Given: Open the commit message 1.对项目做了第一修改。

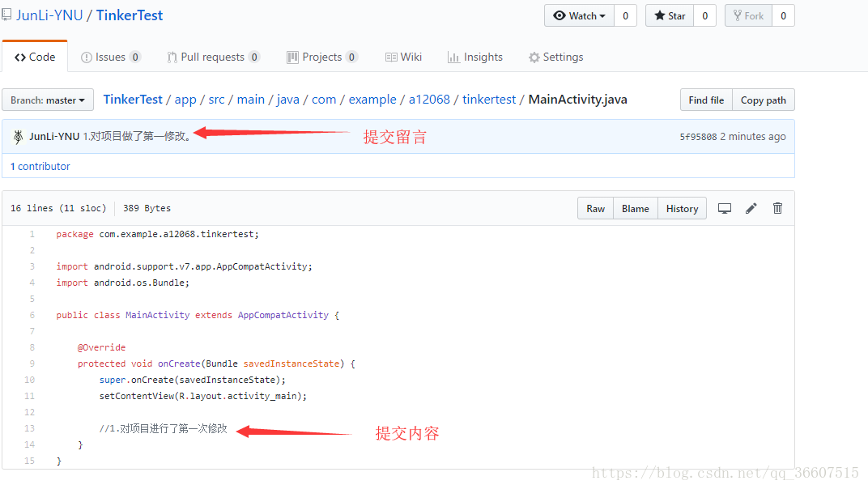Looking at the screenshot, I should click(137, 136).
